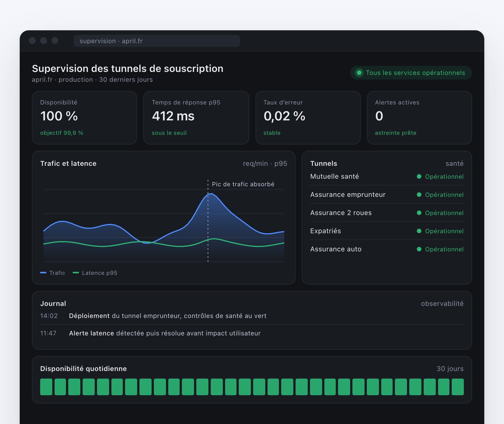This screenshot has width=504, height=424.
Task: Click the last daily availability bar
Action: [458, 387]
